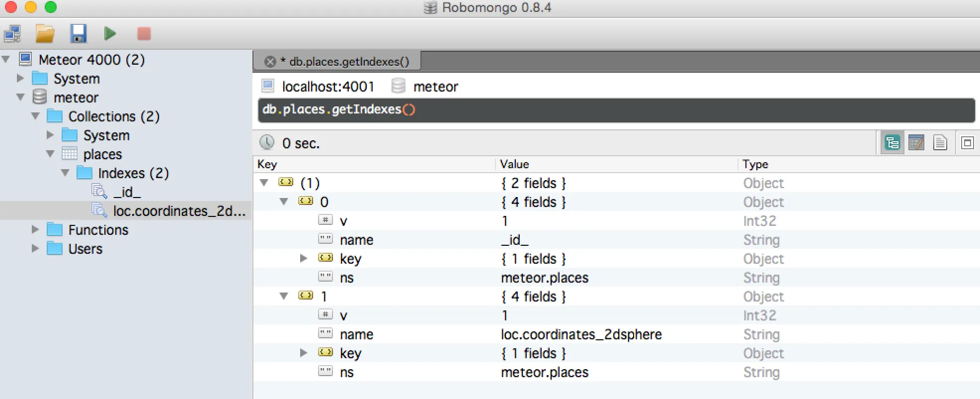Switch results to text view mode
The height and width of the screenshot is (399, 980).
pos(941,142)
